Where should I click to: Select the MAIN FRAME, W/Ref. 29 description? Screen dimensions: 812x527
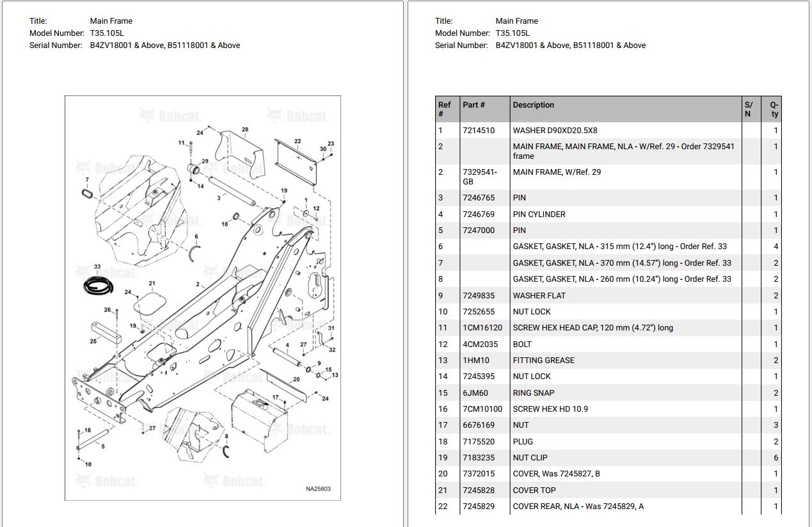557,172
